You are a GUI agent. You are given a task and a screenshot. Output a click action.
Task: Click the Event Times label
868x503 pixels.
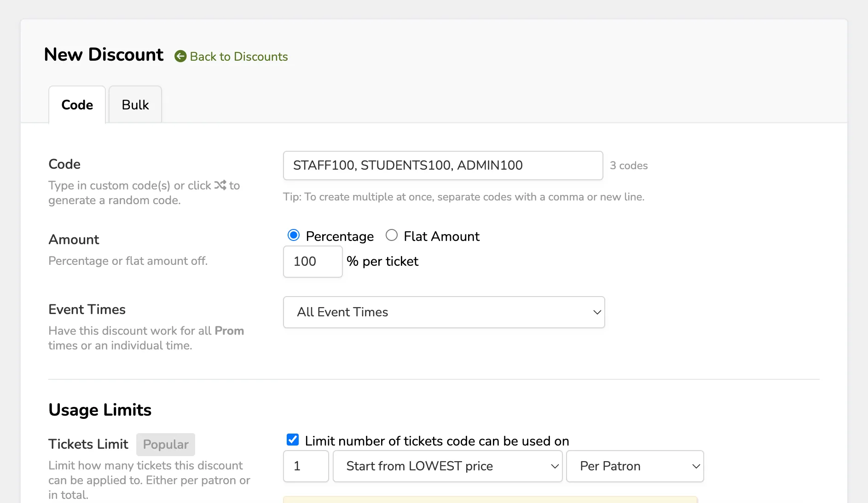[x=87, y=309]
